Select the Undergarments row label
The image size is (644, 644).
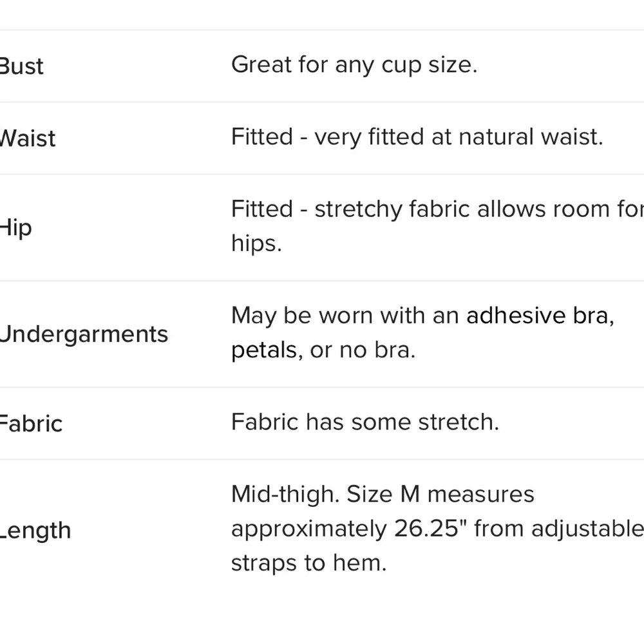point(84,334)
